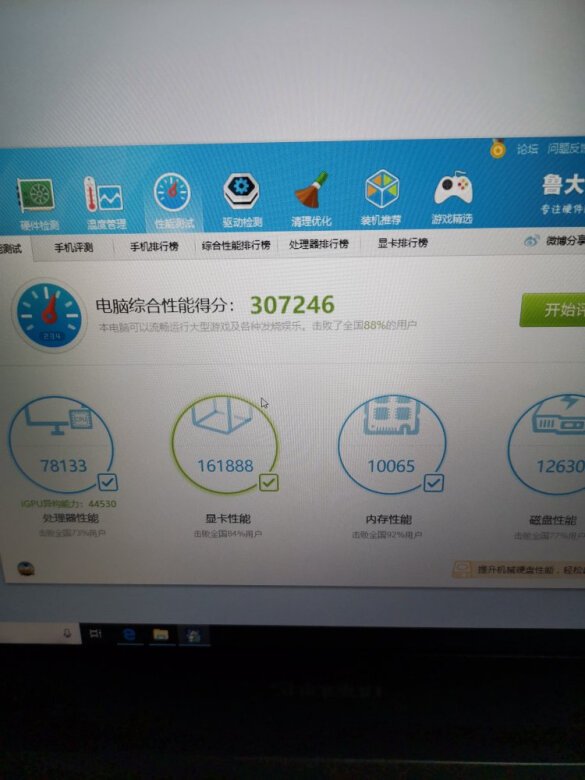Open the 提升机械硬盘性能 promotion banner
Image resolution: width=585 pixels, height=780 pixels.
(519, 569)
